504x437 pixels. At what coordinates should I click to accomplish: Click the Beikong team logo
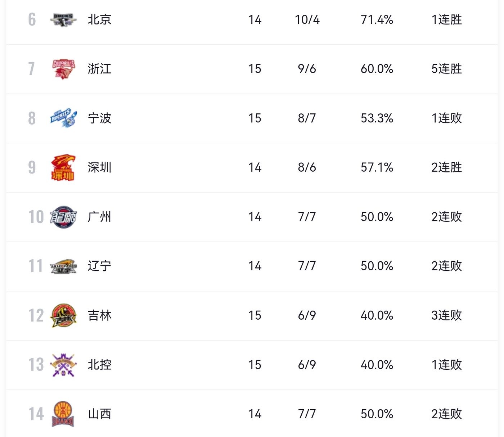(63, 365)
